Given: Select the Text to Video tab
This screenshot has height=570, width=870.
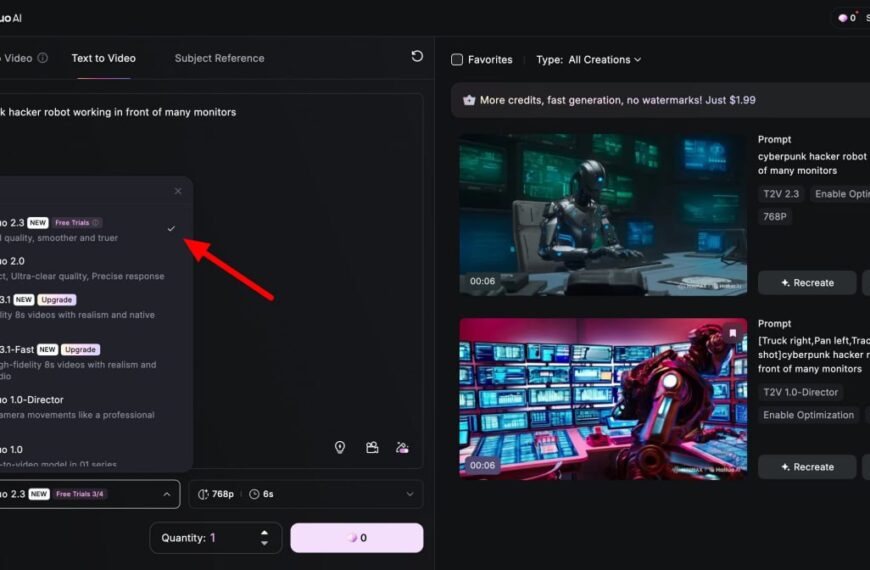Looking at the screenshot, I should coord(103,58).
